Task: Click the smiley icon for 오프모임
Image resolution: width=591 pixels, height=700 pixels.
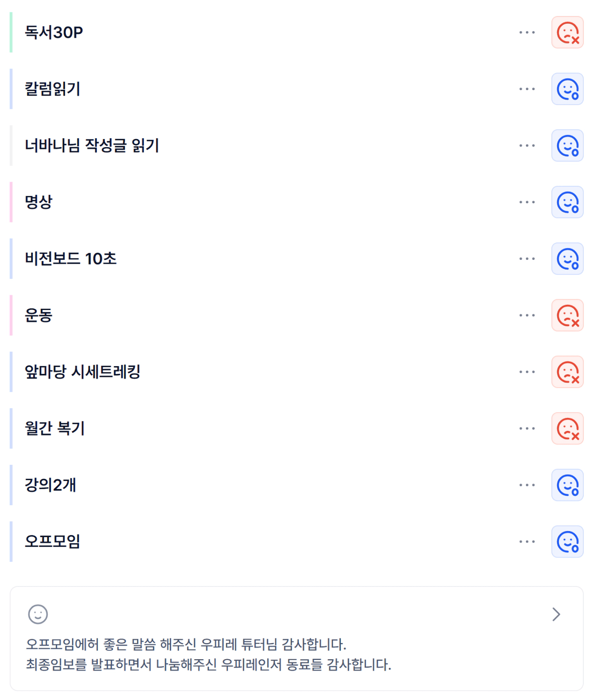Action: 567,542
